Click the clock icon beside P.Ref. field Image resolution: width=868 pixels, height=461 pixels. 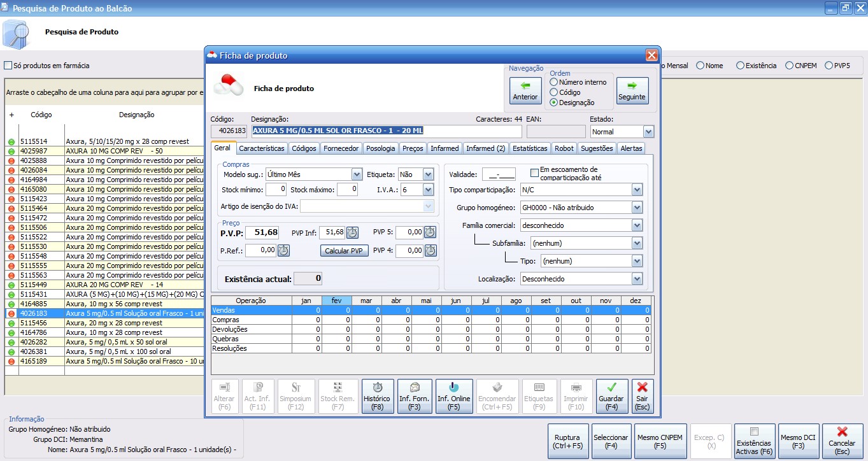283,250
